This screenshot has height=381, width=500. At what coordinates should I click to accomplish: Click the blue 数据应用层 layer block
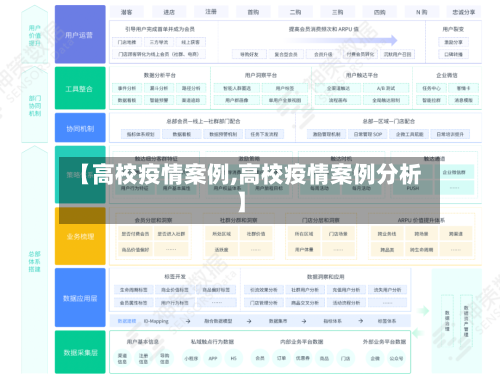coord(80,298)
